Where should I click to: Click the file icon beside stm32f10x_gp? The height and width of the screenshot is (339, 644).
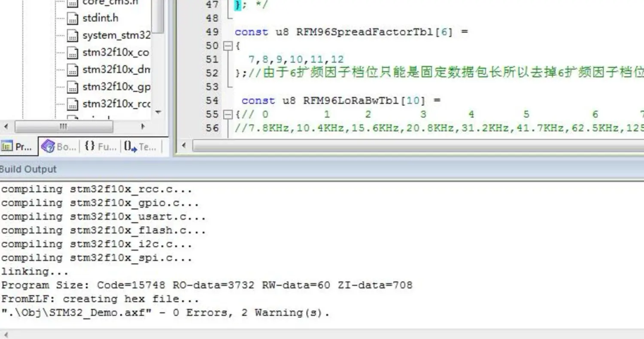73,87
